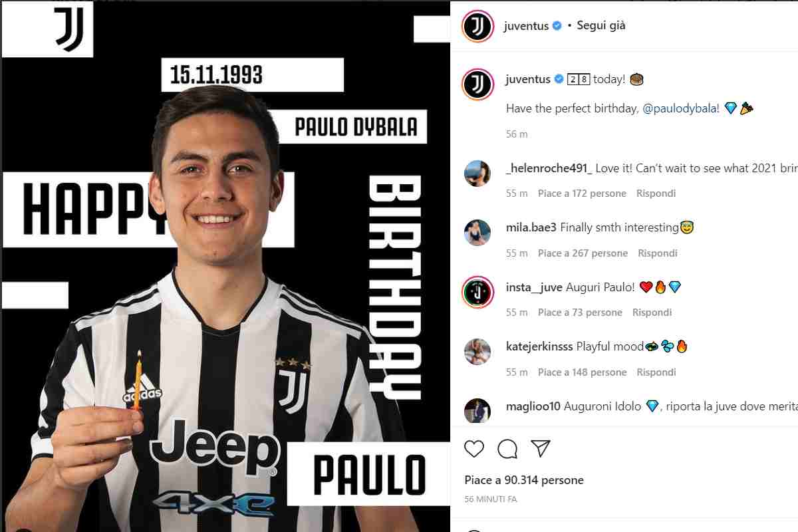View _helenroche491_ profile picture

coord(477,174)
